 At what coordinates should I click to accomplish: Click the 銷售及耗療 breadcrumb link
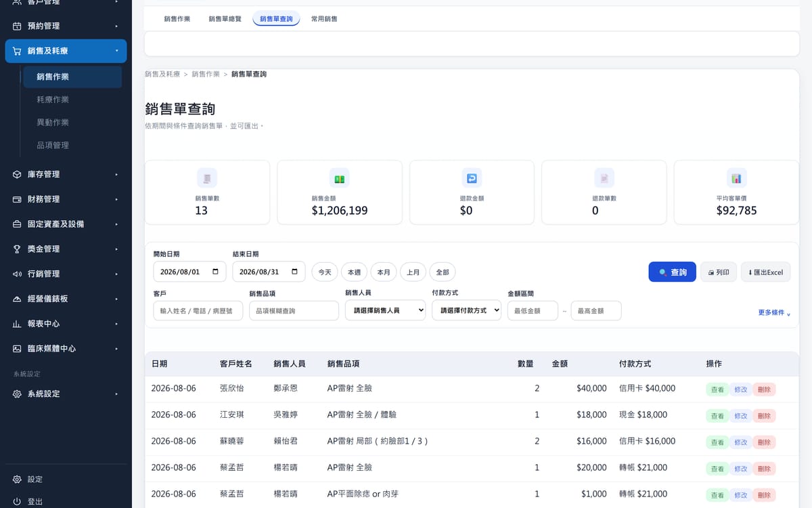point(162,74)
